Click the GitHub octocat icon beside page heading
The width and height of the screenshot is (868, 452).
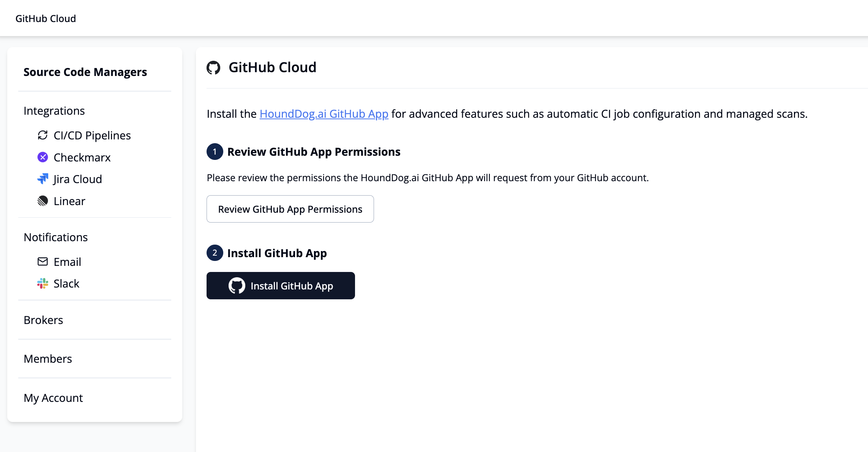pos(213,68)
